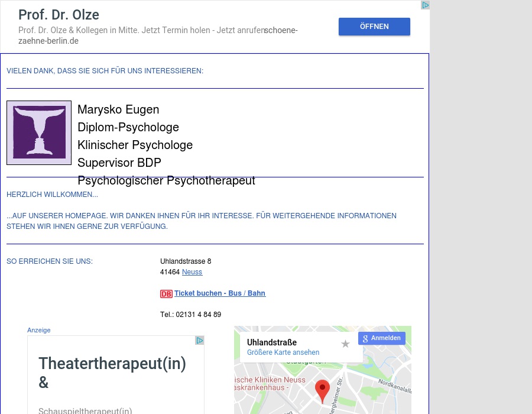The width and height of the screenshot is (532, 414).
Task: Toggle the star to save Uhlandstraße location
Action: pos(345,344)
